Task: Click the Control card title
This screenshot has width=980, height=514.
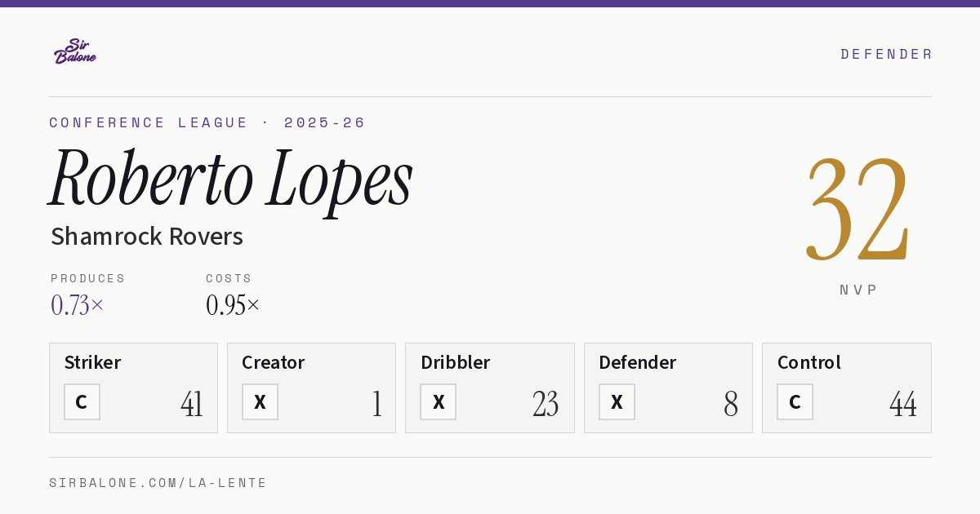Action: [x=808, y=362]
